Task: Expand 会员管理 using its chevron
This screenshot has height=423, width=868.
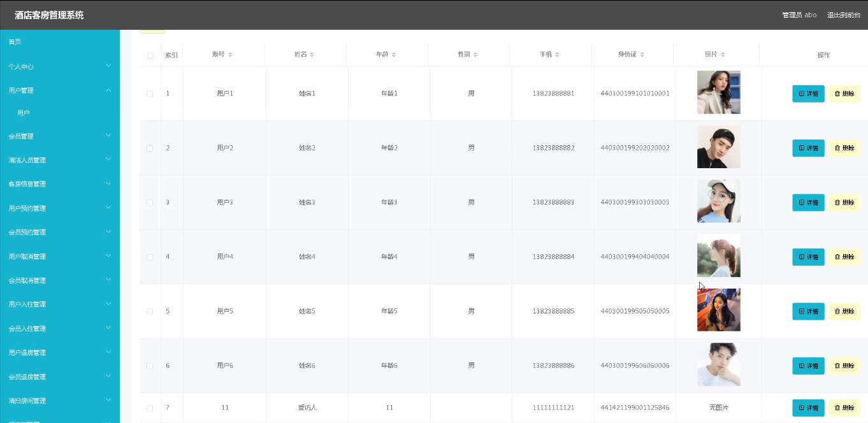Action: pyautogui.click(x=108, y=135)
